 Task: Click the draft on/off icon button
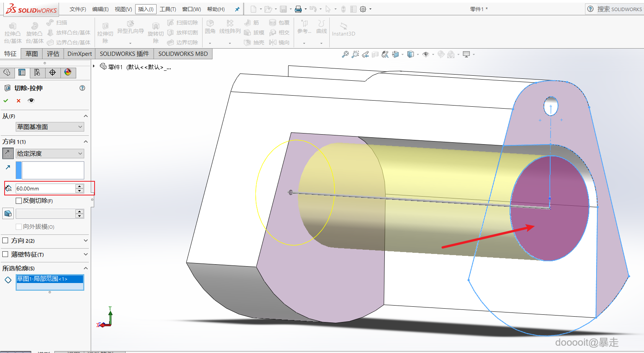[8, 213]
